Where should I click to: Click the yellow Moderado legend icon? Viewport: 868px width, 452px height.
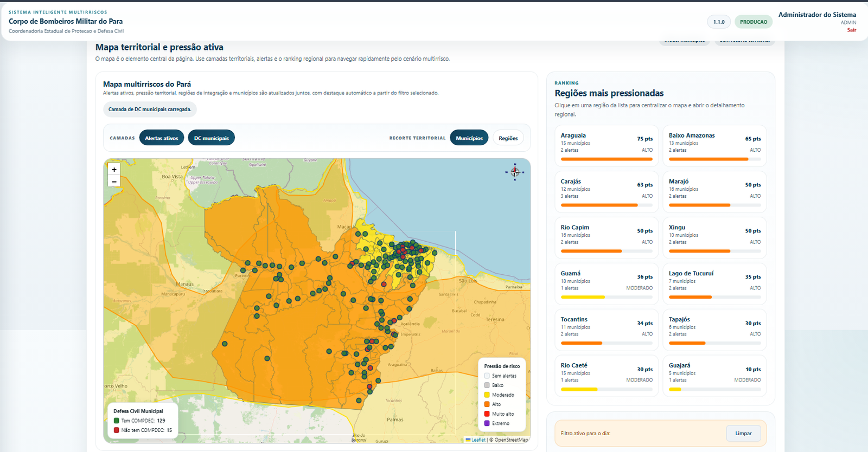[487, 395]
